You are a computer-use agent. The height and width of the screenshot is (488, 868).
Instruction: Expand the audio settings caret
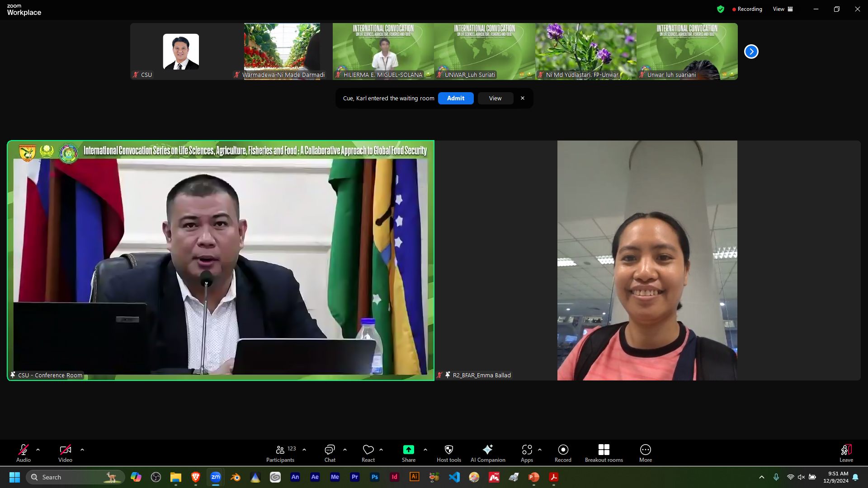38,450
